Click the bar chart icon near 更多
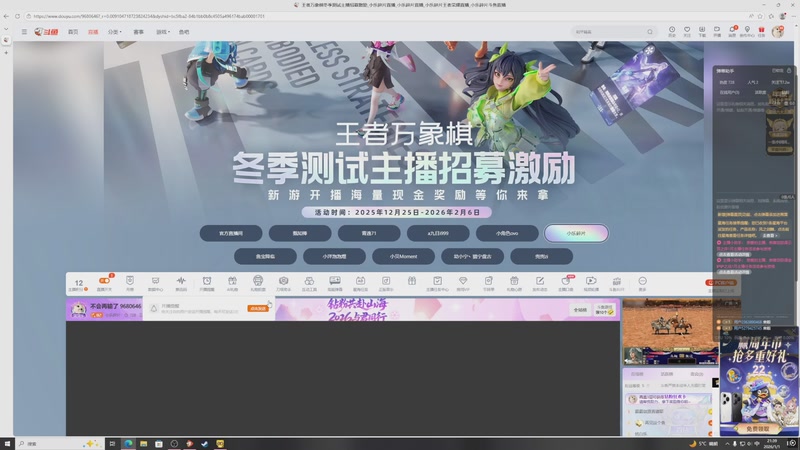Viewport: 800px width, 450px height. coord(616,281)
